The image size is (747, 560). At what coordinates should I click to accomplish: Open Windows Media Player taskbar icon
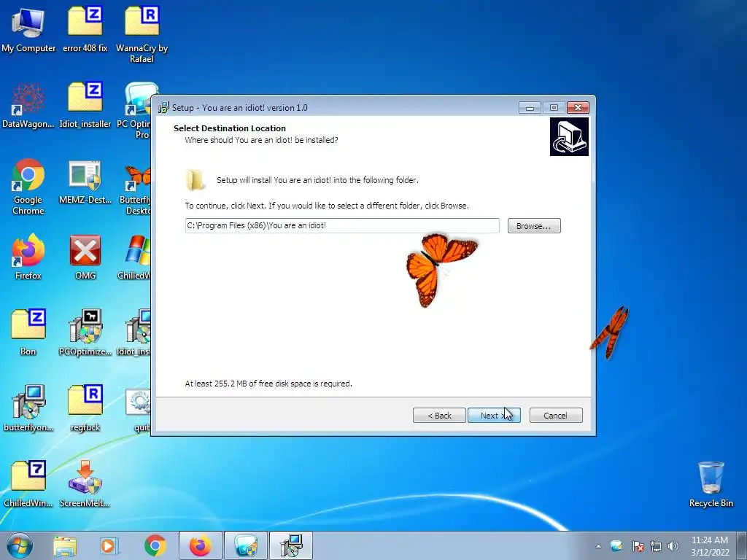109,545
